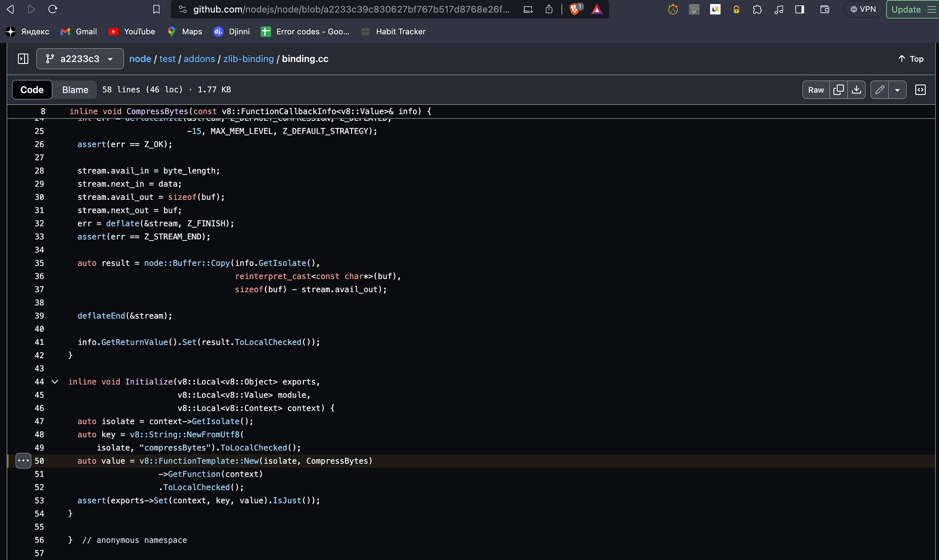Open more edit options dropdown arrow
Image resolution: width=939 pixels, height=560 pixels.
pos(898,90)
